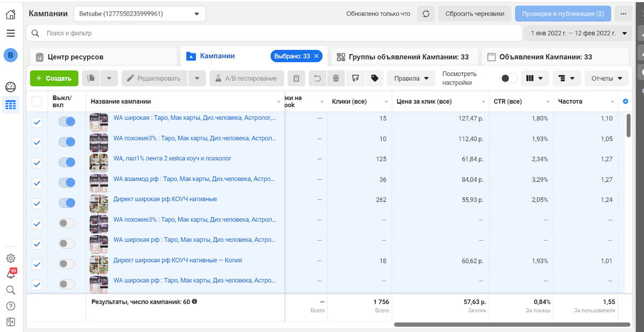The width and height of the screenshot is (644, 332).
Task: Open the three-dots more options button
Action: coord(624,13)
